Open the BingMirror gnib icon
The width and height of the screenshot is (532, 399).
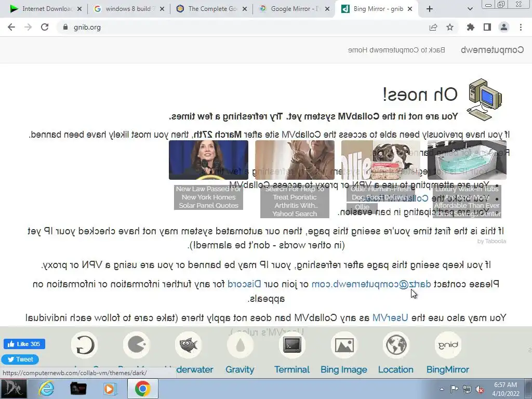click(x=448, y=345)
